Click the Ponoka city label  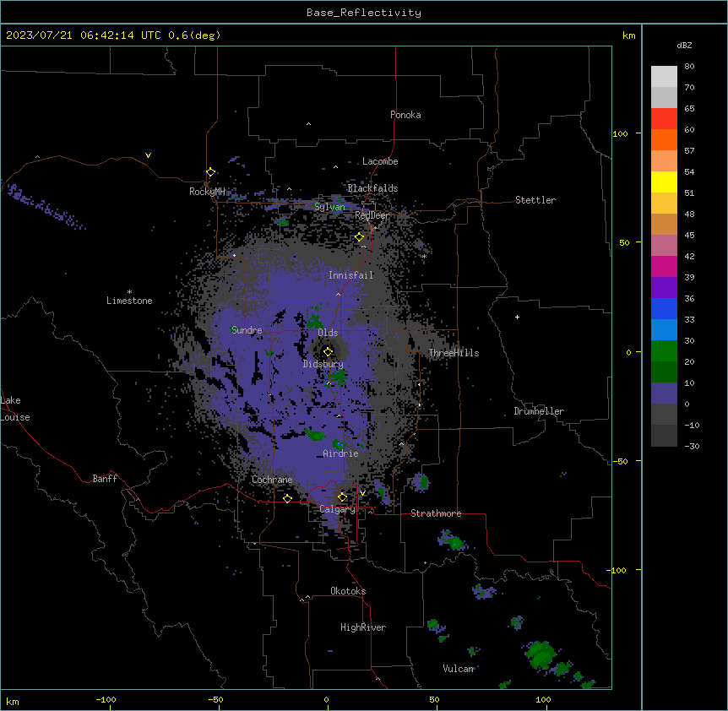coord(405,115)
